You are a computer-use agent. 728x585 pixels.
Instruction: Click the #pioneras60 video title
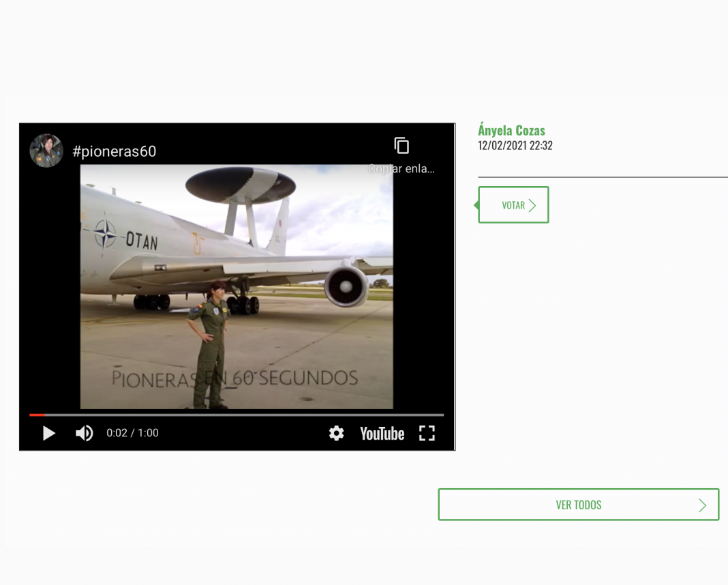[x=115, y=151]
